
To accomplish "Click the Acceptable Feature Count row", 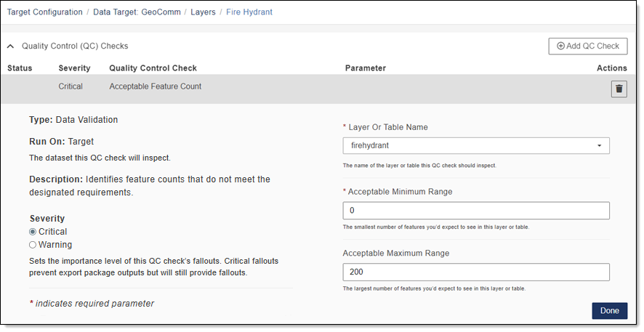I will 155,86.
